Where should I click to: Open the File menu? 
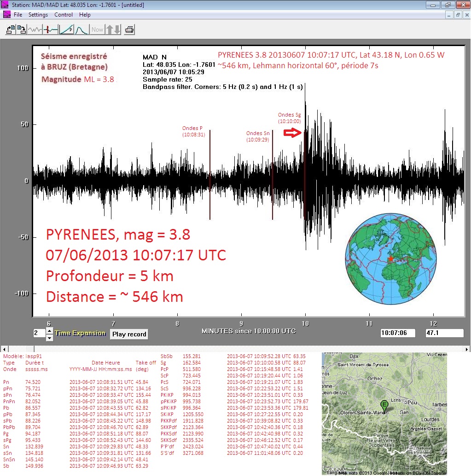18,15
